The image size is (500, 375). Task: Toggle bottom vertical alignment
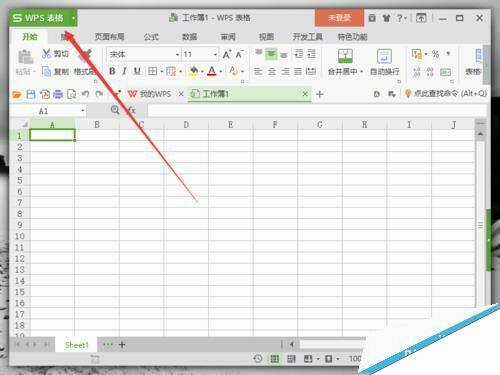[284, 54]
